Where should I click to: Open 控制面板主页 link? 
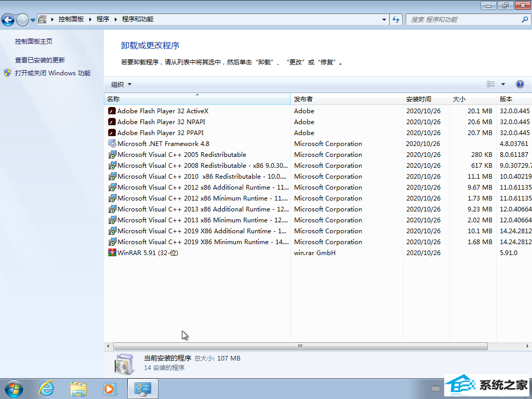[x=34, y=42]
